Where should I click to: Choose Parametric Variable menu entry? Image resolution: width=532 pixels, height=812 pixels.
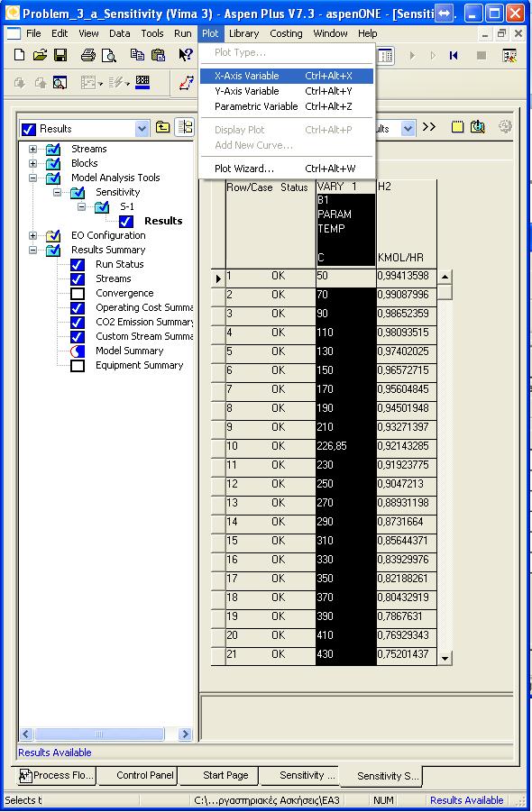pos(287,106)
